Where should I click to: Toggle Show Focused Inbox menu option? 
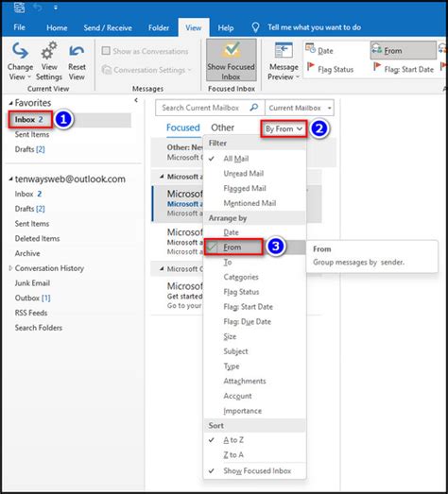[255, 470]
